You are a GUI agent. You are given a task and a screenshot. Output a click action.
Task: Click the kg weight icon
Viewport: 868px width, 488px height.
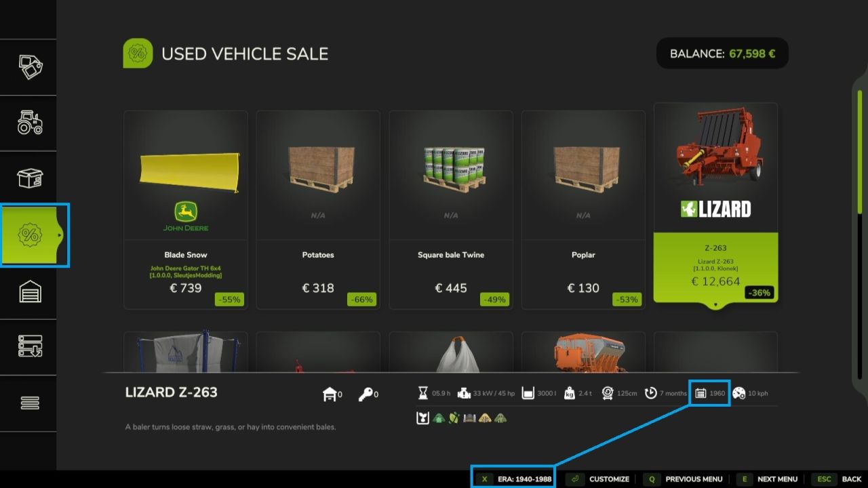(569, 393)
